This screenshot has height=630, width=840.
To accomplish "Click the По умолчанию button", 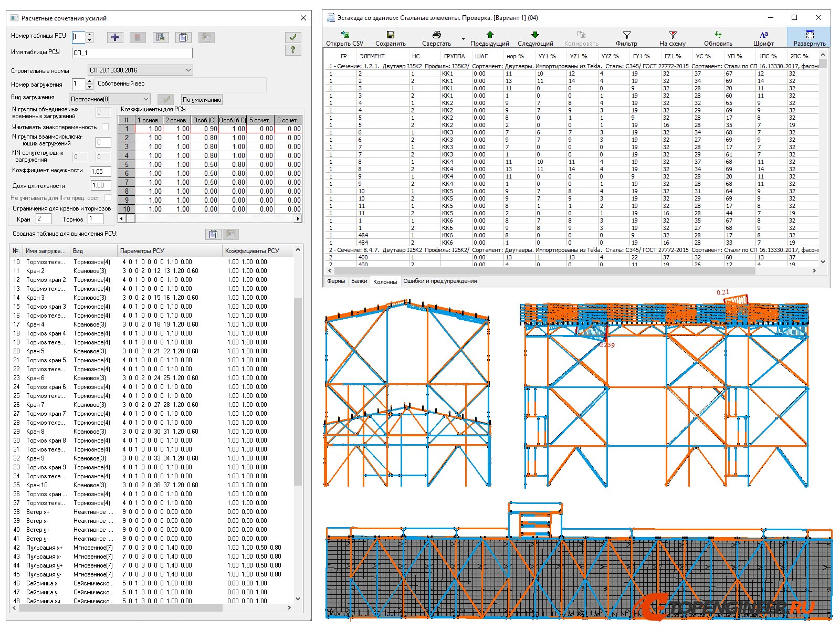I will point(201,99).
